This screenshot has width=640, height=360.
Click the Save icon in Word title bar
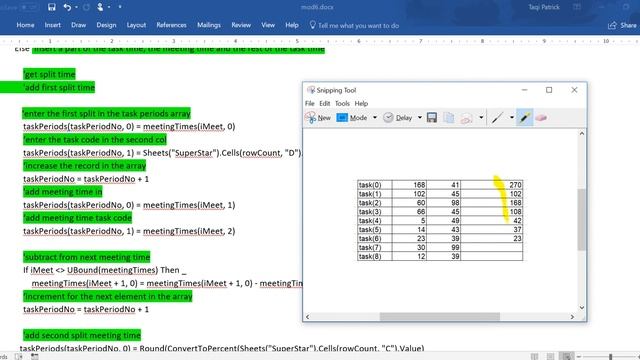pyautogui.click(x=51, y=7)
